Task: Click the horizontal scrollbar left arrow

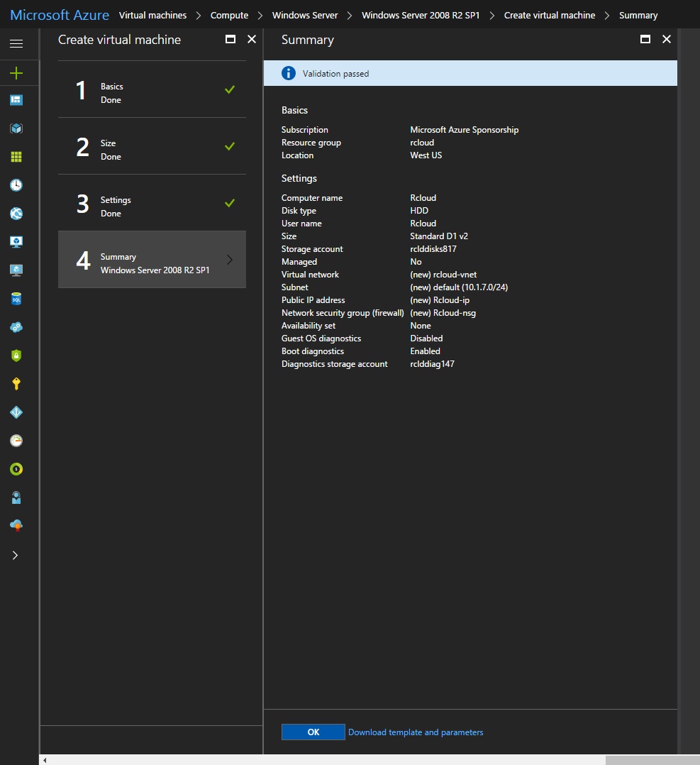Action: (45, 760)
